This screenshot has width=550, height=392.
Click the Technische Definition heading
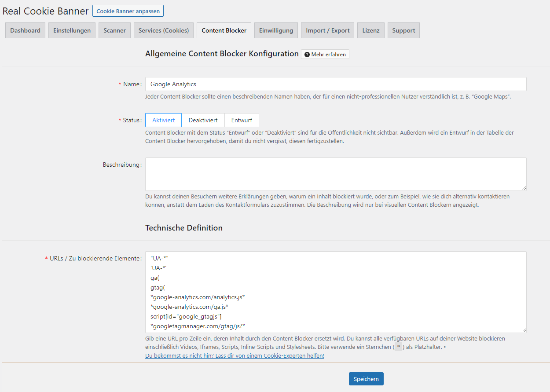184,228
